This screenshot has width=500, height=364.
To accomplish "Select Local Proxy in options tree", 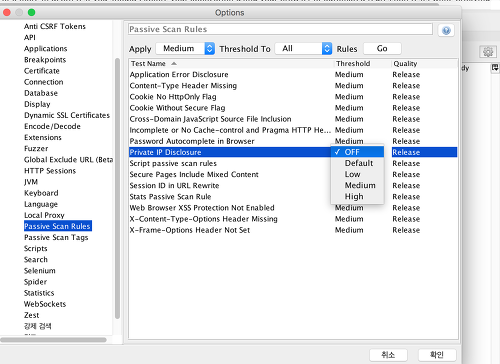I will (x=44, y=215).
